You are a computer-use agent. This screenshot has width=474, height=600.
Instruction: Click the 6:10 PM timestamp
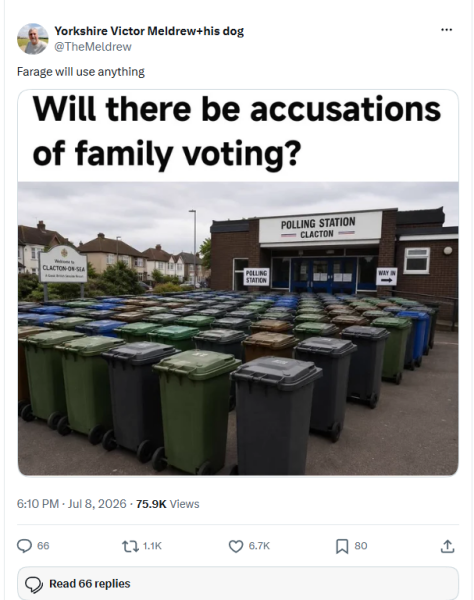[38, 504]
